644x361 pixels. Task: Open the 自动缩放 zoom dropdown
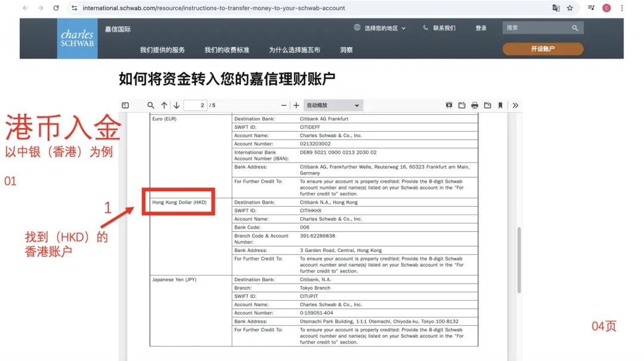(333, 105)
